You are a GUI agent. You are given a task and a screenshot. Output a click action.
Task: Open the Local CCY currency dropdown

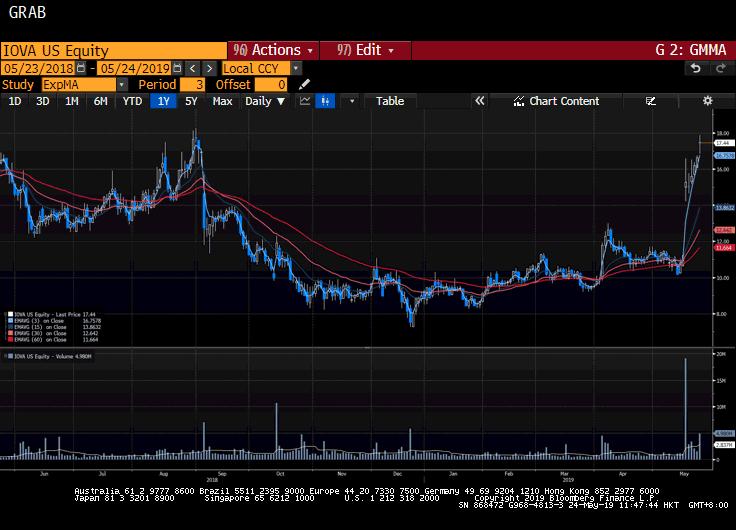[260, 68]
